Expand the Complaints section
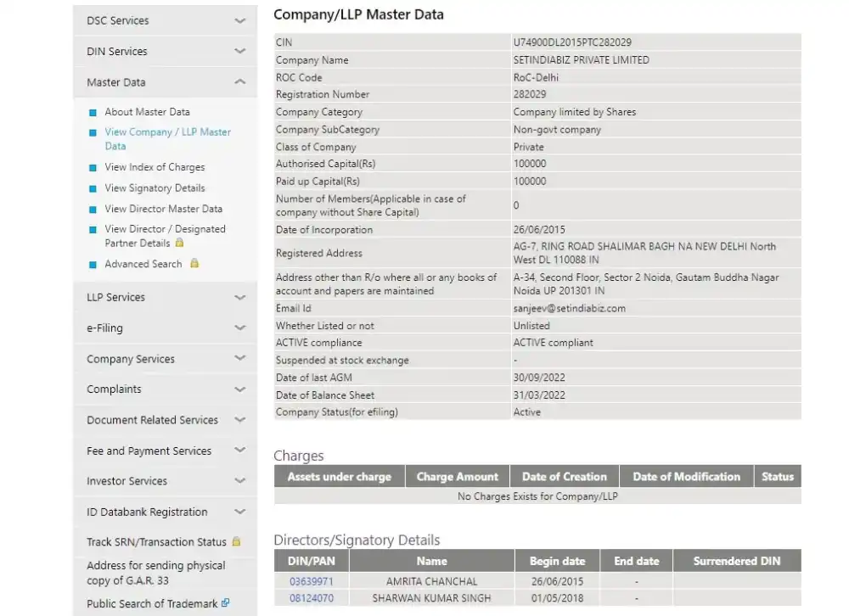The image size is (849, 616). point(239,389)
